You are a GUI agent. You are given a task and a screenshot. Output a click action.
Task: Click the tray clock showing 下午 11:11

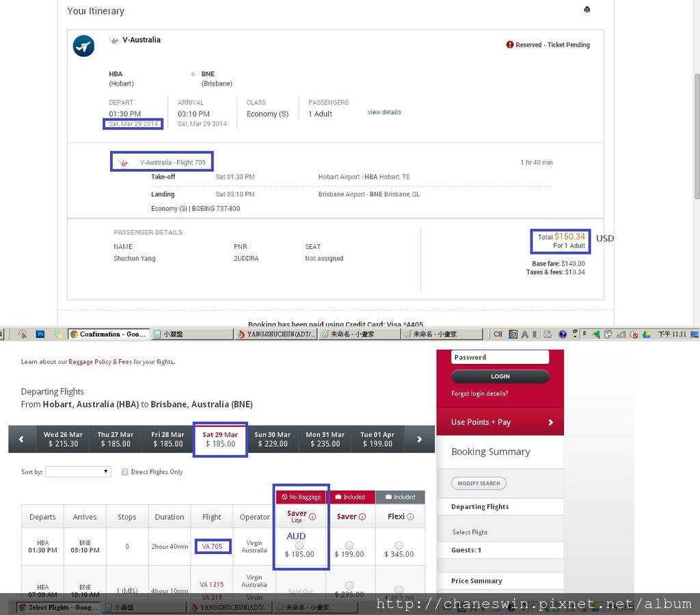pos(672,334)
